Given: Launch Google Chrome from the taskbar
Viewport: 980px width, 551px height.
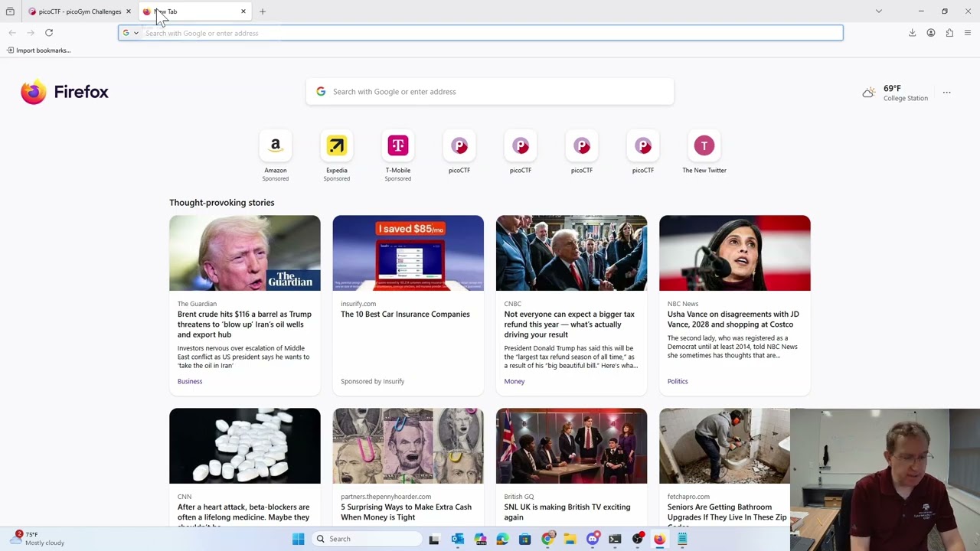Looking at the screenshot, I should 547,539.
